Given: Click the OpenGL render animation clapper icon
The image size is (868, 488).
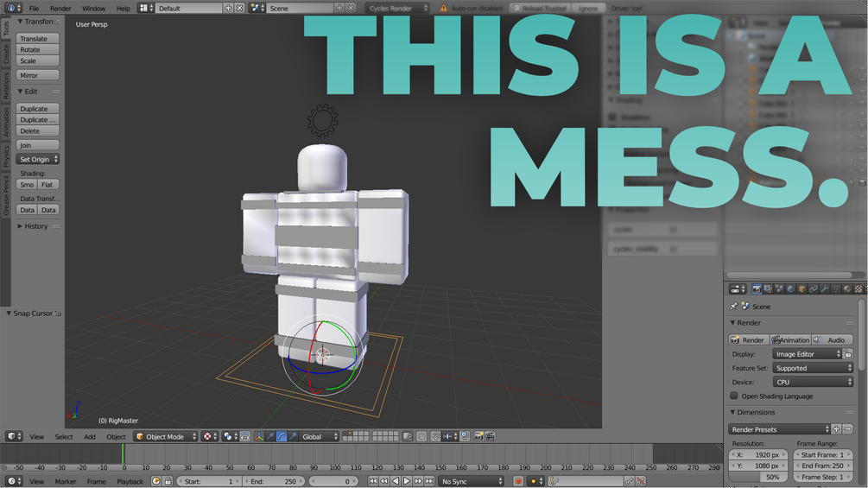Looking at the screenshot, I should pyautogui.click(x=490, y=436).
